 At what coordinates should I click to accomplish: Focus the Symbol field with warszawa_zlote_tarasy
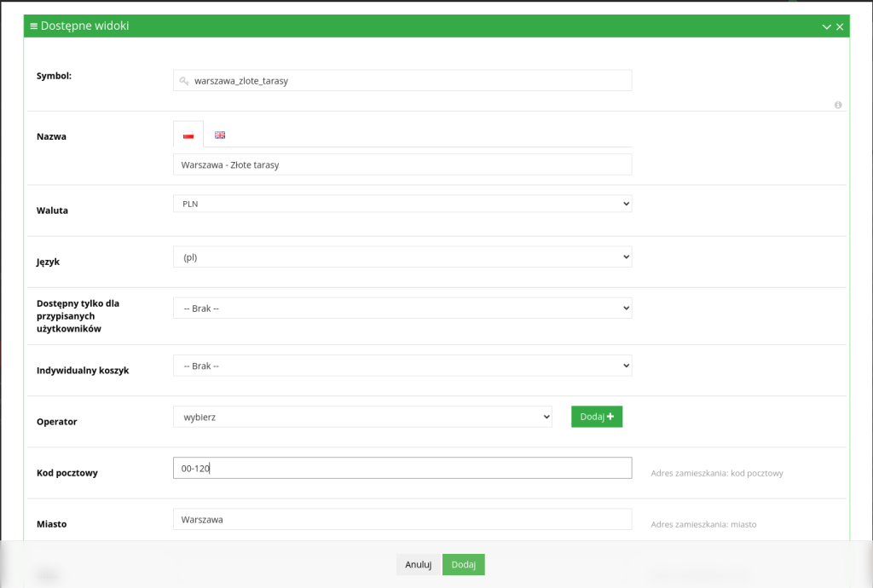[409, 81]
